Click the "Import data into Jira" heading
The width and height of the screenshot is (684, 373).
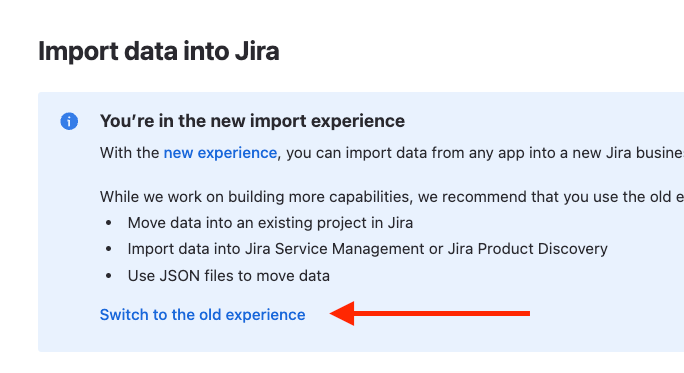coord(159,51)
